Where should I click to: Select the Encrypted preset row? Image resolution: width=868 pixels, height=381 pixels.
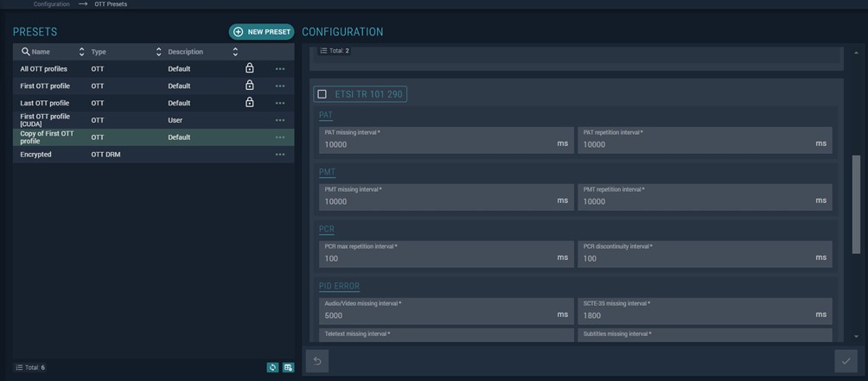(x=130, y=155)
